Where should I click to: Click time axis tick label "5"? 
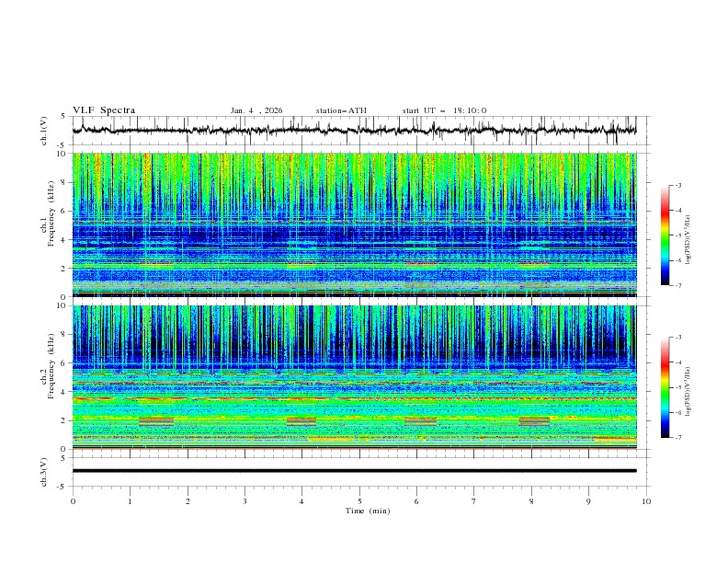pyautogui.click(x=359, y=501)
